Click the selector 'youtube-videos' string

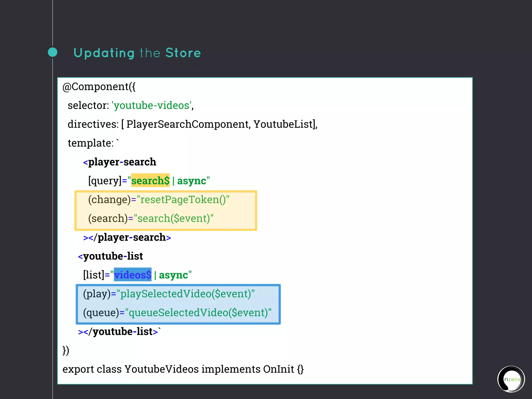(152, 105)
